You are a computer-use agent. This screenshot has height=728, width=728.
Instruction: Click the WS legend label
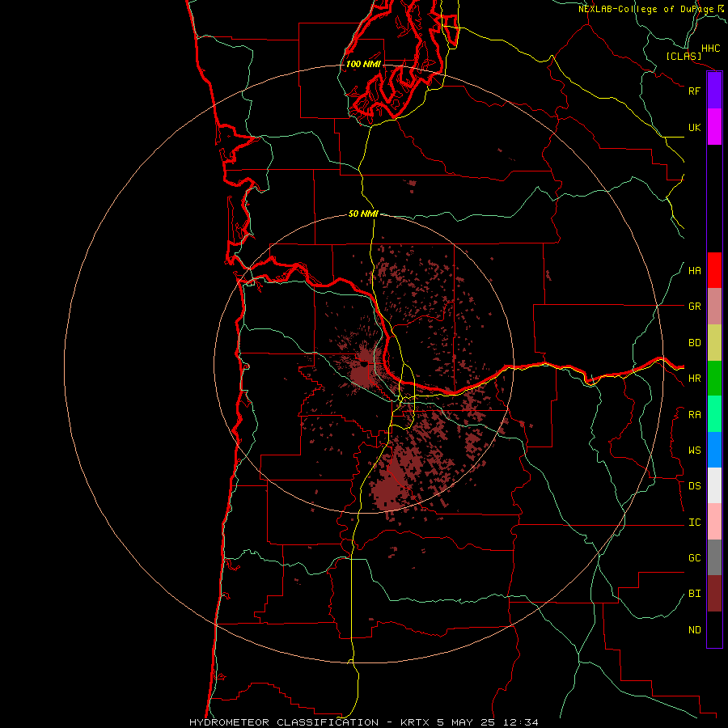pos(694,451)
